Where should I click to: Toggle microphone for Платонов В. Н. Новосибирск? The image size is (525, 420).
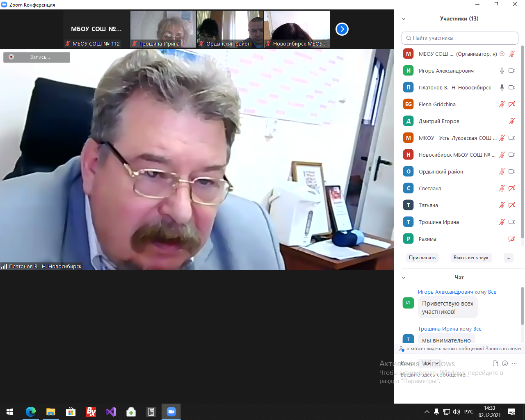tap(502, 87)
